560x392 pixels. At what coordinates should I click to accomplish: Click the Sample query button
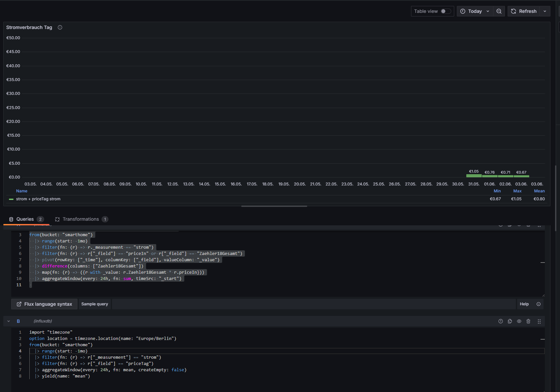click(95, 304)
